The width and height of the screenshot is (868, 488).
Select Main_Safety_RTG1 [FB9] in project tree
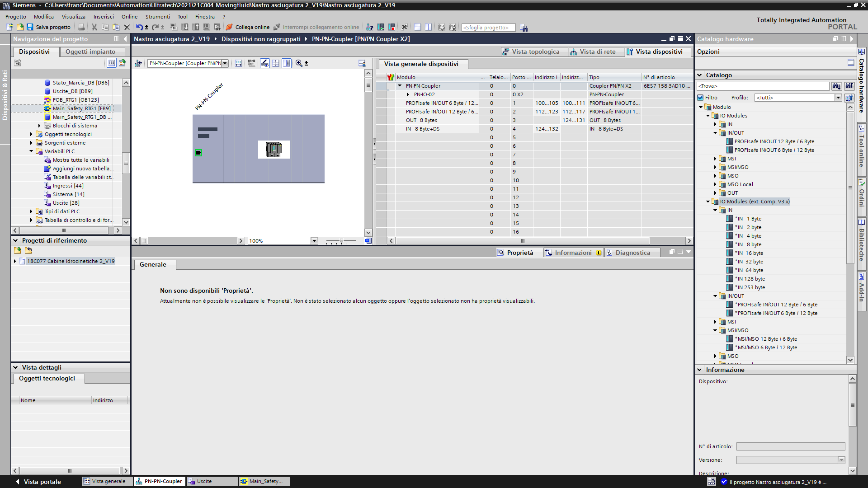(82, 108)
